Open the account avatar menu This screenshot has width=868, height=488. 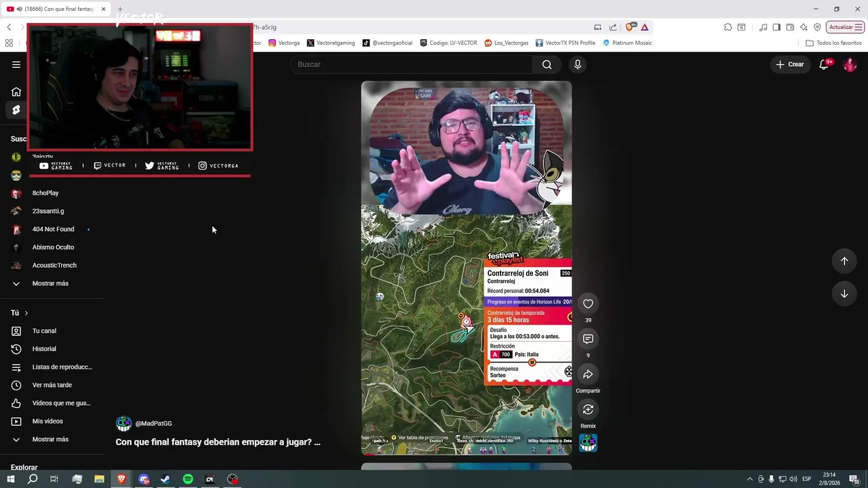[850, 64]
